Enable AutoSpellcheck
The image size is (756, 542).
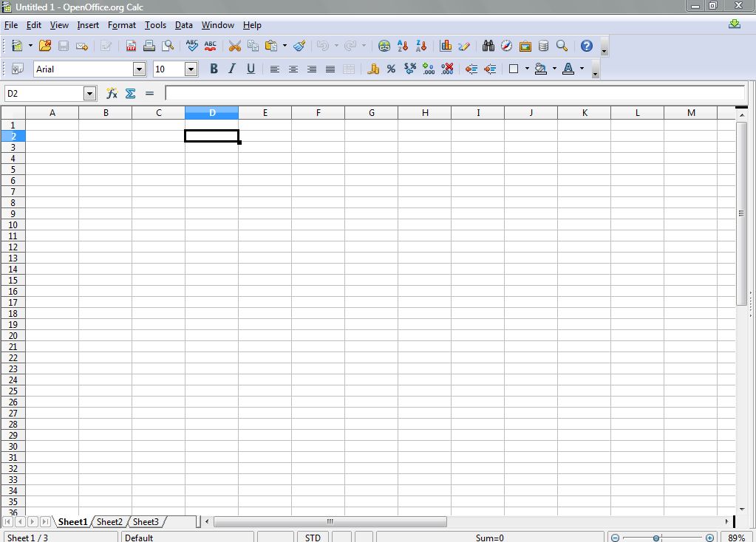[x=209, y=45]
